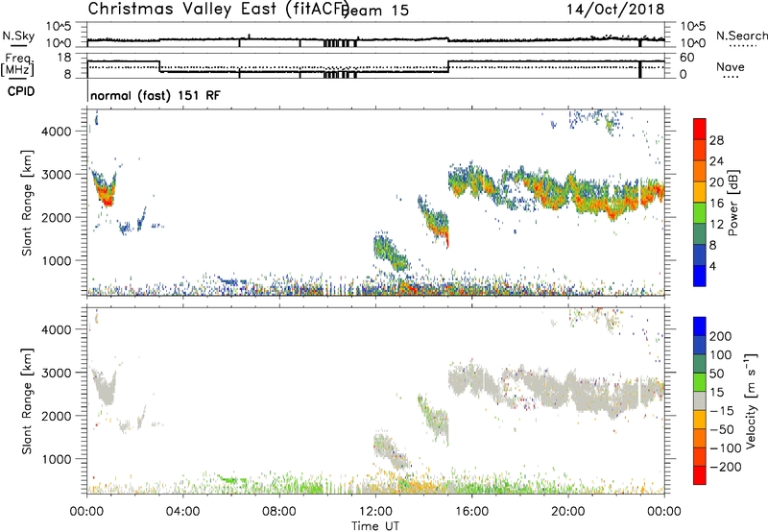Click the '08:00' time axis label

click(279, 512)
